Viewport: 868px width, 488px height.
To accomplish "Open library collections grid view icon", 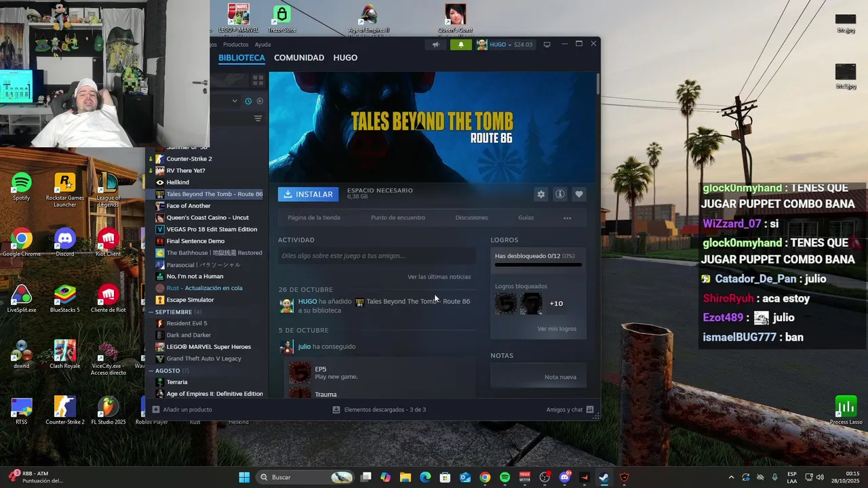I will click(258, 80).
